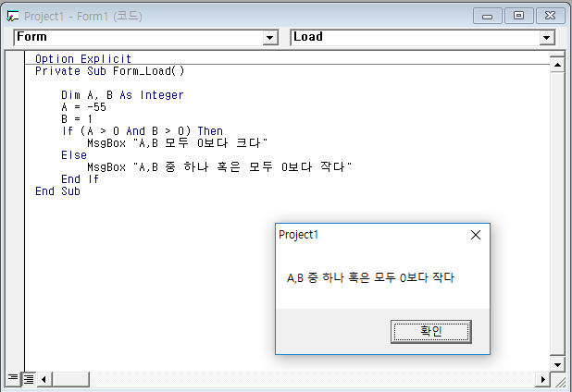Screen dimensions: 572x392
Task: Click the code MsgBox line ending with 작다
Action: (x=219, y=167)
